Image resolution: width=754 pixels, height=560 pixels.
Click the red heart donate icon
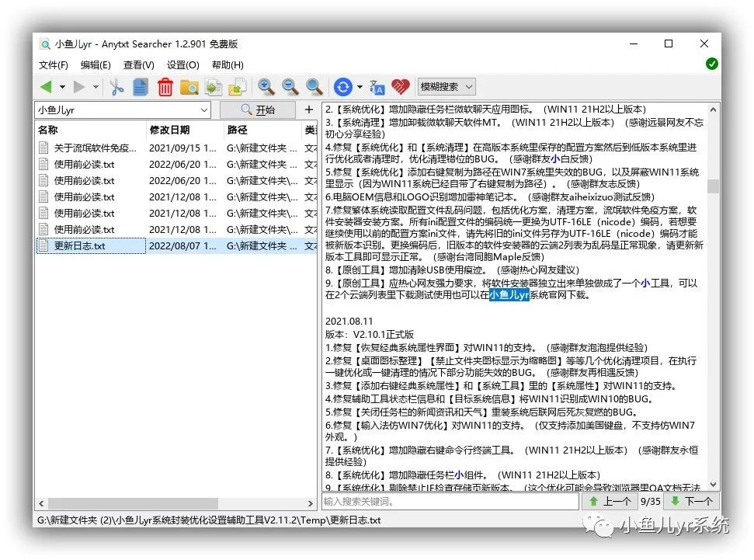401,87
